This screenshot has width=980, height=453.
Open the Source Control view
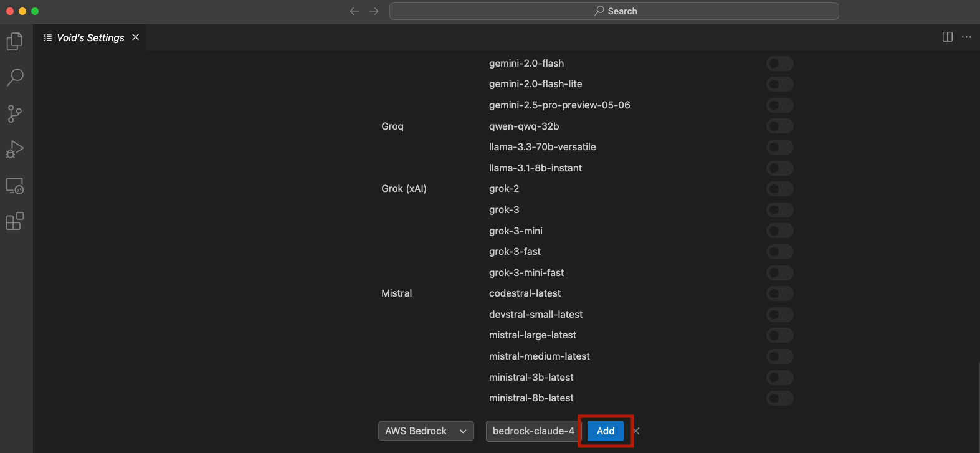coord(15,113)
